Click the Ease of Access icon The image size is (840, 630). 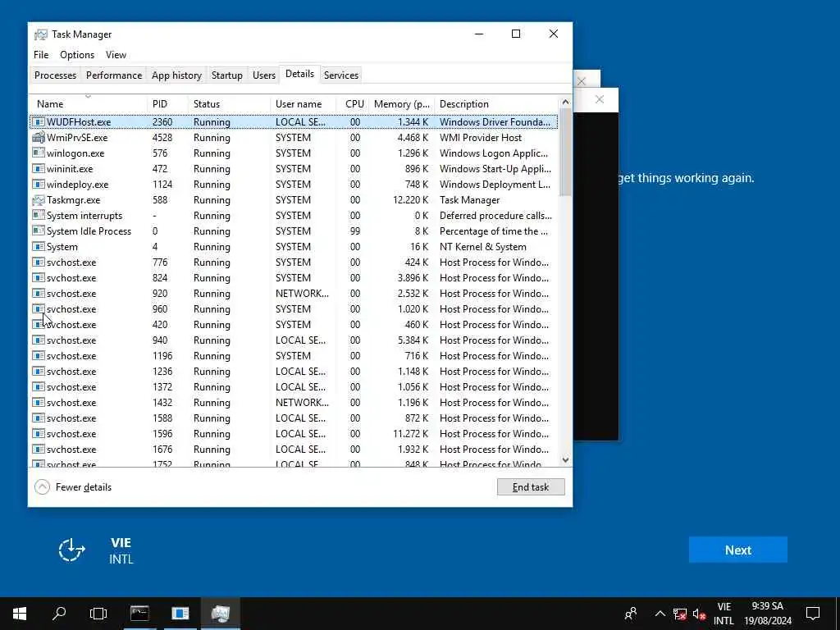coord(72,550)
